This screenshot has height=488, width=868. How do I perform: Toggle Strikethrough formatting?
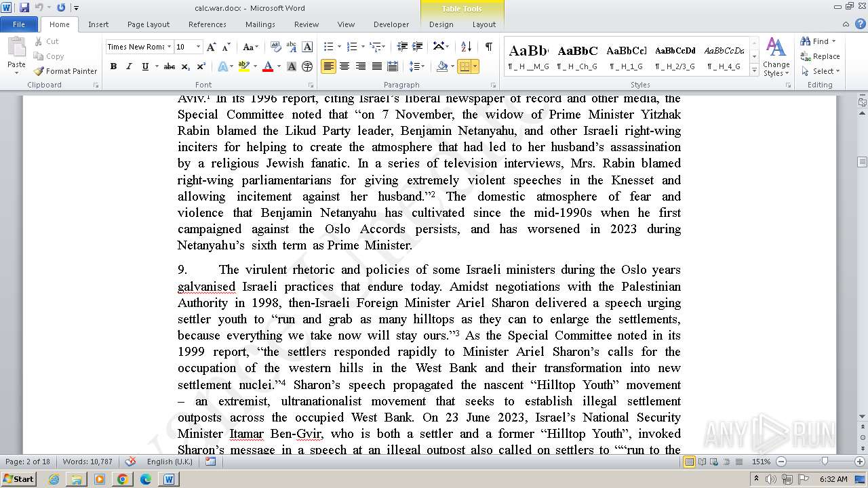pyautogui.click(x=170, y=66)
